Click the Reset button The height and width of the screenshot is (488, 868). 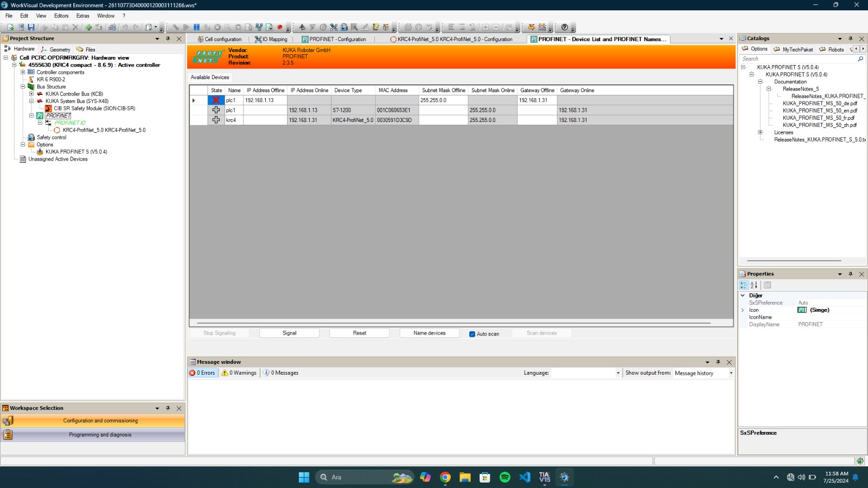(x=359, y=333)
